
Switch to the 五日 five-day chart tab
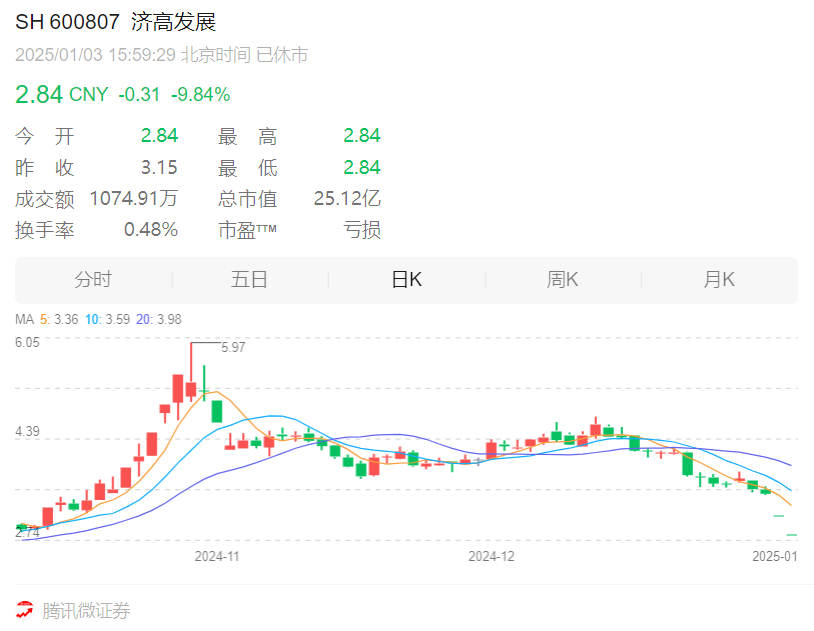pos(248,279)
